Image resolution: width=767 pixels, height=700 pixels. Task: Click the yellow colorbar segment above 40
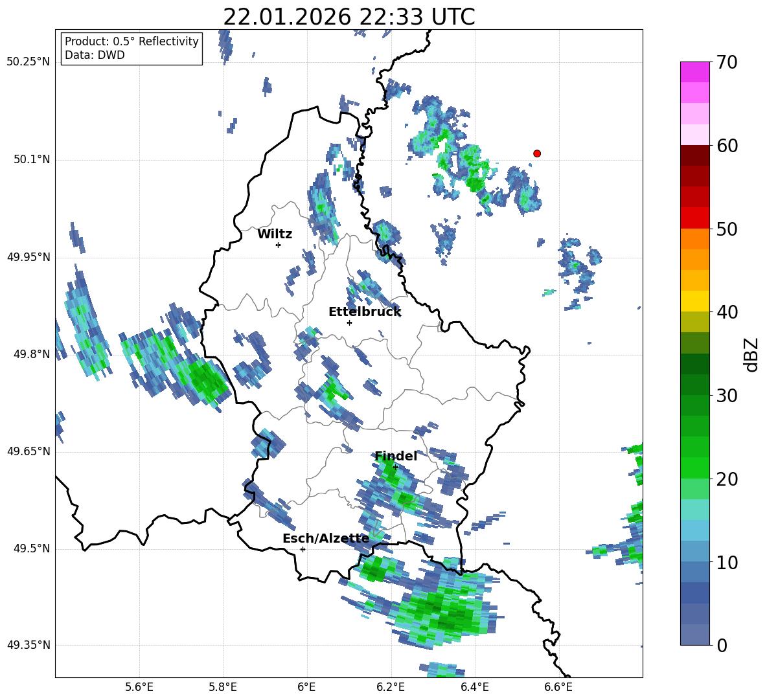coord(694,301)
